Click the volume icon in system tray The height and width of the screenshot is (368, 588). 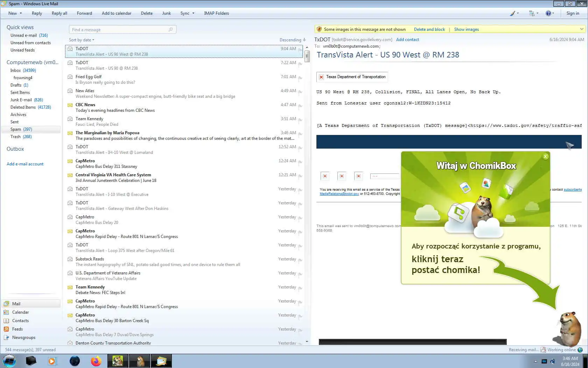click(553, 361)
